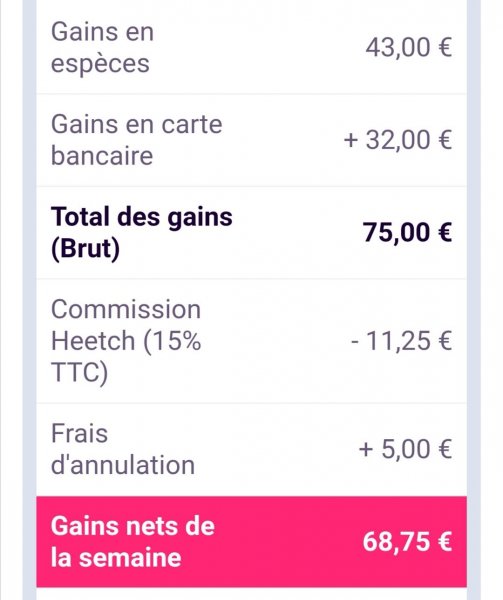Viewport: 503px width, 600px height.
Task: Tap the + 5,00 € cancellation fee amount
Action: 405,449
